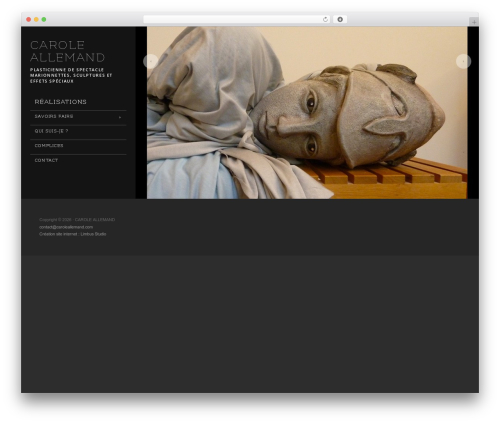Screen dimensions: 500x423
Task: Click the Carole Allemand site title
Action: (67, 51)
